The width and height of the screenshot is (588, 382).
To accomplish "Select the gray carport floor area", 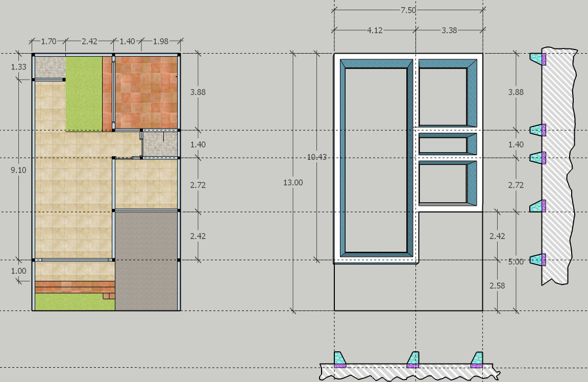I will [x=147, y=260].
